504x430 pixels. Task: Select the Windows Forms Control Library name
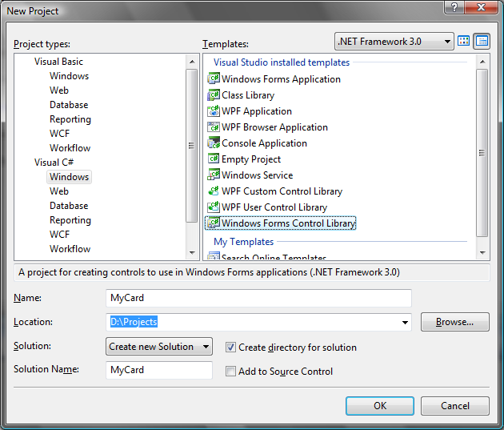288,223
